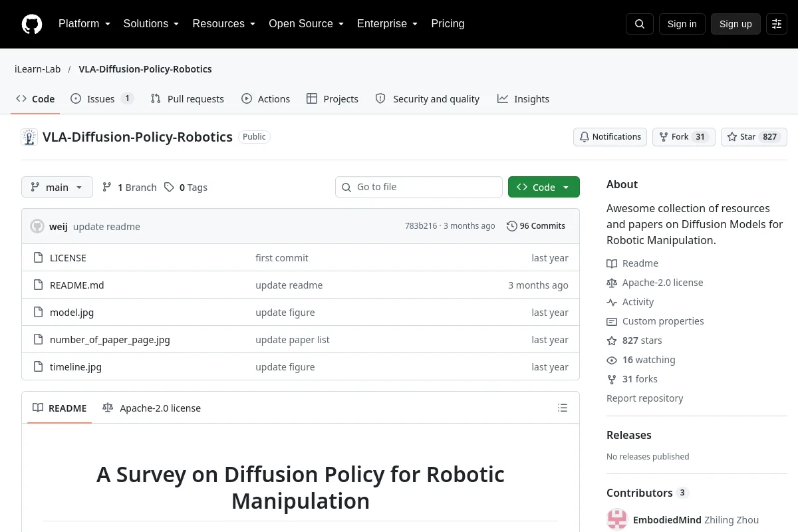The image size is (798, 532).
Task: Click the Fork button
Action: pyautogui.click(x=684, y=137)
